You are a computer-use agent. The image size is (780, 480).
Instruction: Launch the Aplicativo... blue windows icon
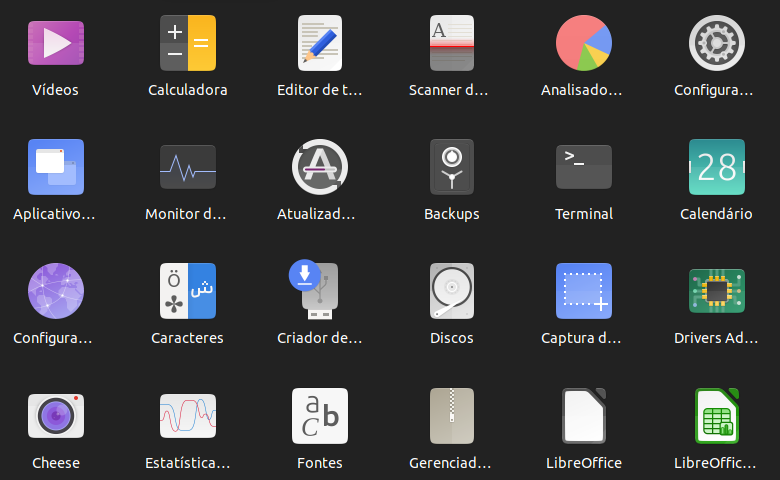point(56,167)
